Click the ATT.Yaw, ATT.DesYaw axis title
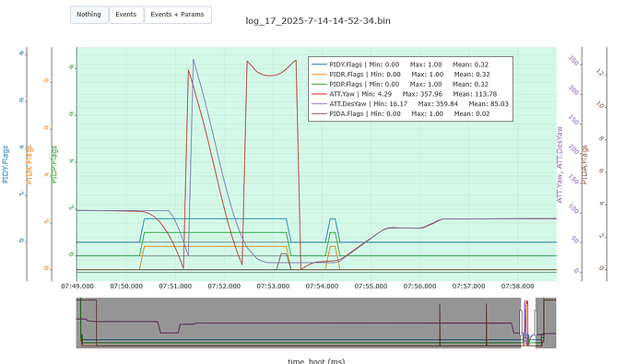Image resolution: width=636 pixels, height=364 pixels. pos(559,165)
